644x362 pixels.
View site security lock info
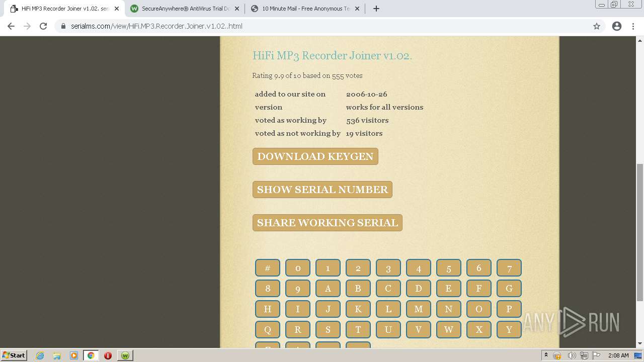click(63, 26)
